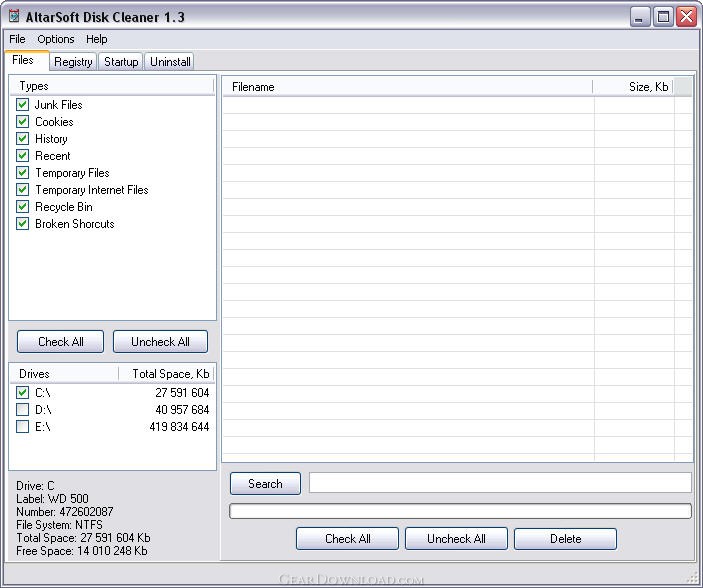
Task: Click the Drives column header
Action: (65, 374)
